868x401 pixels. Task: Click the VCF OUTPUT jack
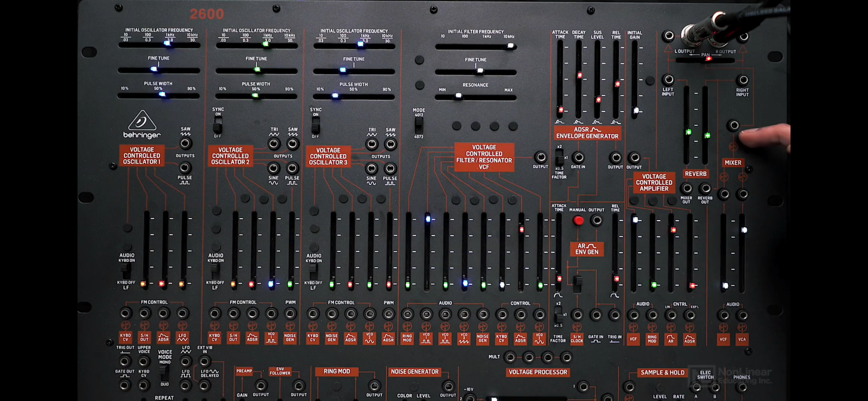(541, 157)
